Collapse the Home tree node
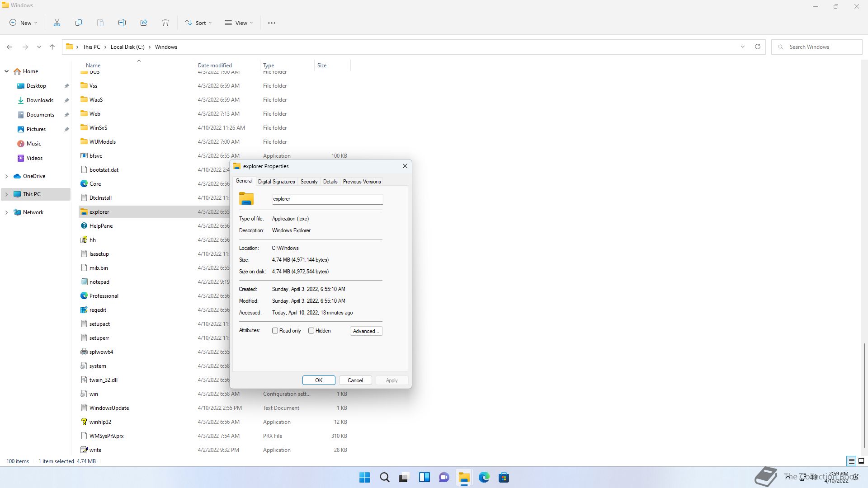This screenshot has width=868, height=488. tap(7, 71)
